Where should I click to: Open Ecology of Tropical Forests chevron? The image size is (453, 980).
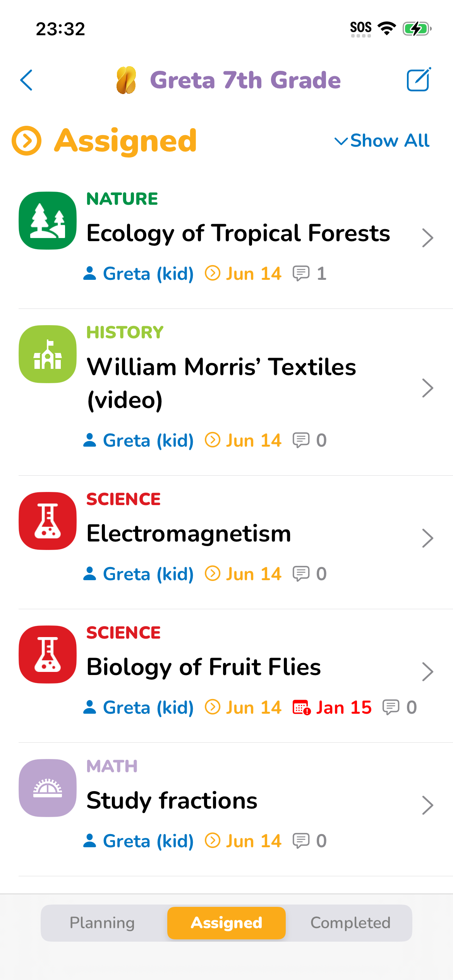[427, 238]
